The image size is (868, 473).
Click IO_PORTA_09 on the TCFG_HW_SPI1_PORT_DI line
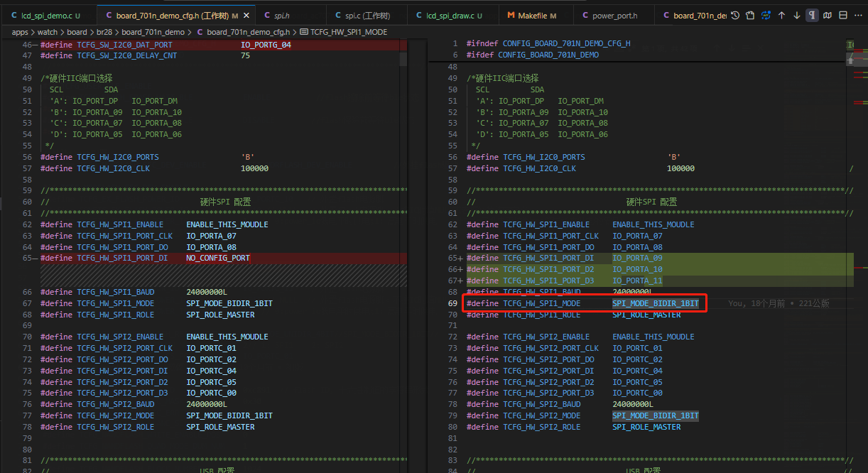click(637, 258)
